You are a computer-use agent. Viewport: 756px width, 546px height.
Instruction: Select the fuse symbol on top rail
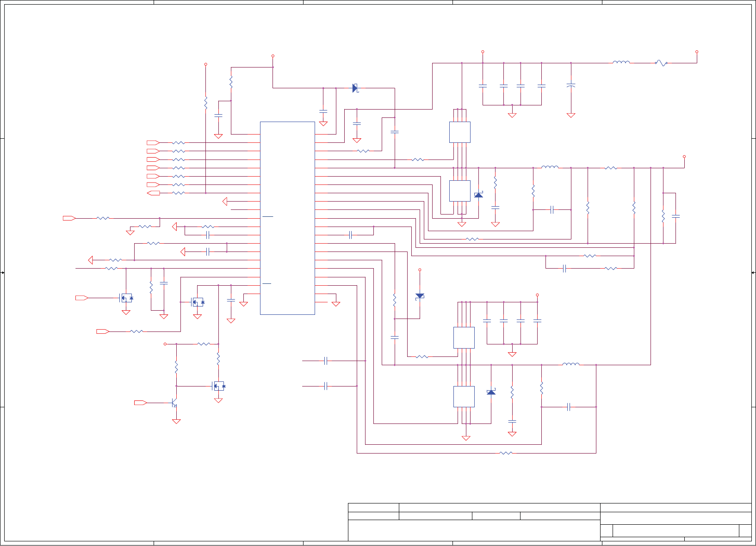pyautogui.click(x=662, y=63)
